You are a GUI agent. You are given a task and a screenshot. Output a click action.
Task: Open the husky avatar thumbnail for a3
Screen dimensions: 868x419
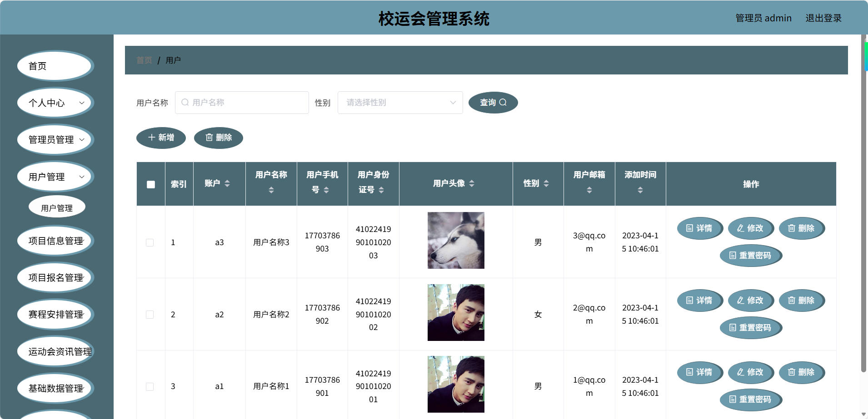coord(456,241)
